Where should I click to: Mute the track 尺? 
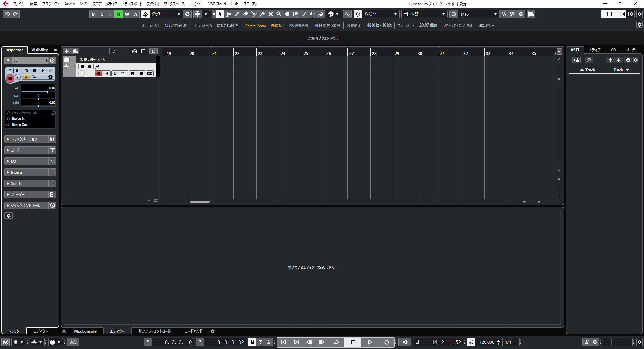pos(82,67)
